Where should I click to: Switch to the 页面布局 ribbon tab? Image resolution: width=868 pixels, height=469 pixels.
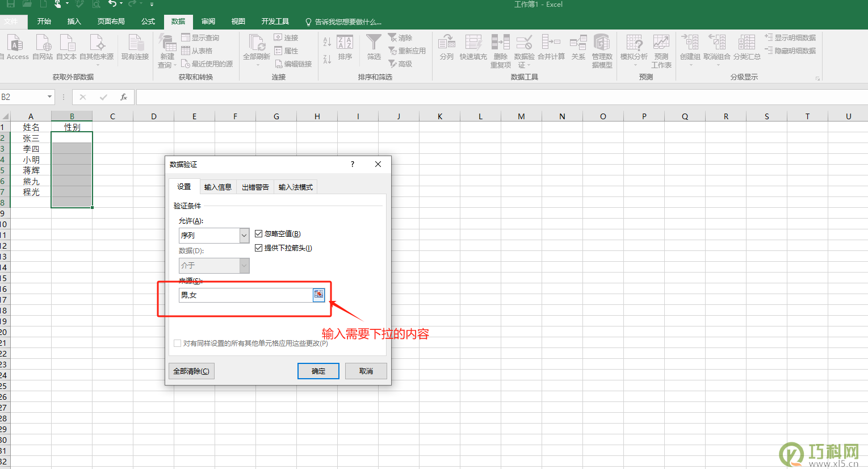[x=111, y=22]
